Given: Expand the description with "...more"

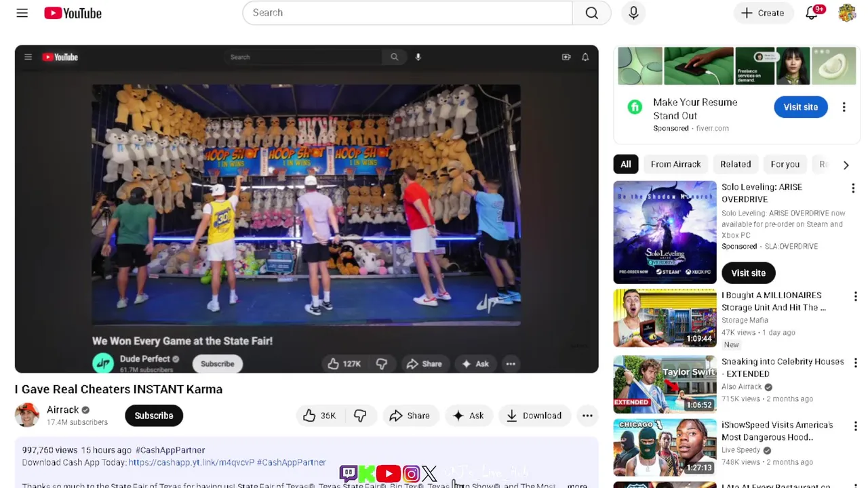Looking at the screenshot, I should tap(576, 486).
